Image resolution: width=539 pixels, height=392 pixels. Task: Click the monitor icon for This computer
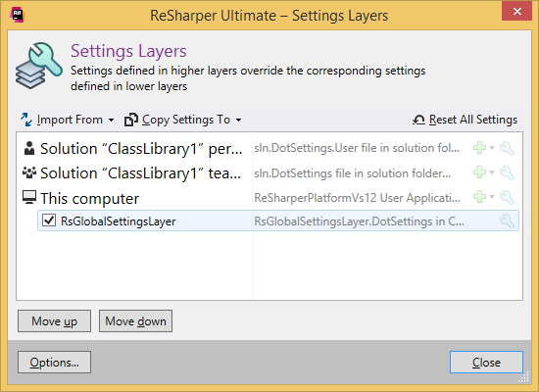coord(29,197)
